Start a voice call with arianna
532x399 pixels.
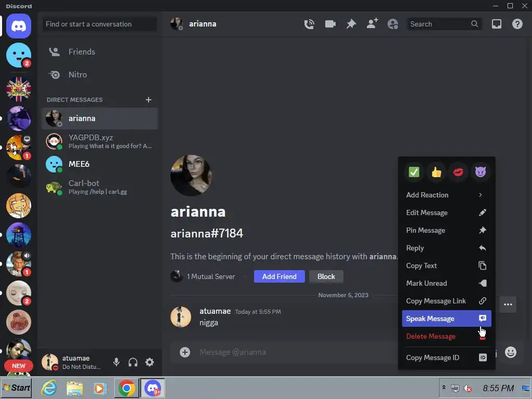tap(309, 24)
